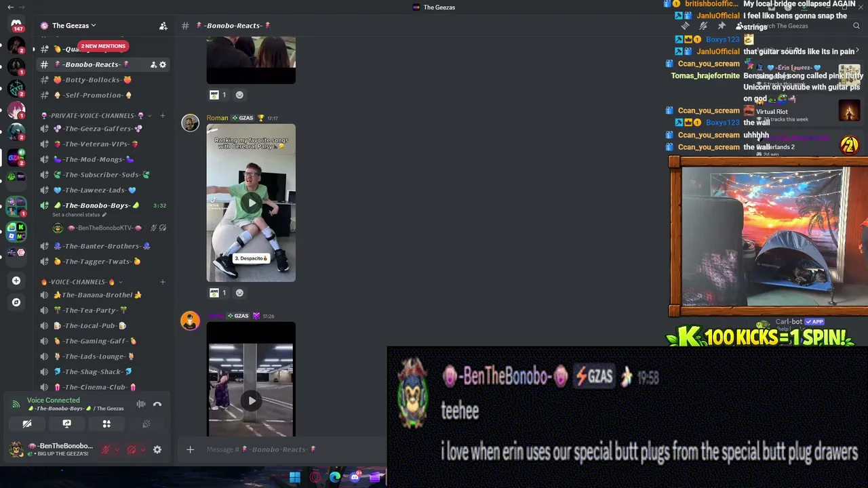
Task: Go back with the navigation arrow
Action: point(10,7)
